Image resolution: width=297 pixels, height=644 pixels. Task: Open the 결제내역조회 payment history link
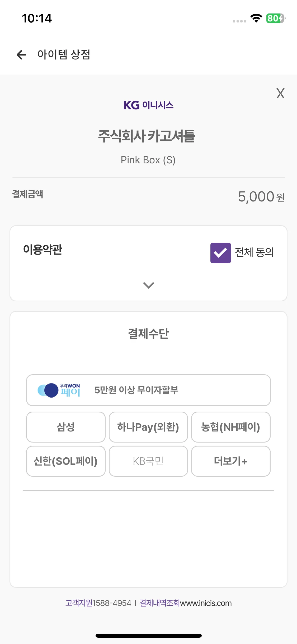tap(159, 603)
